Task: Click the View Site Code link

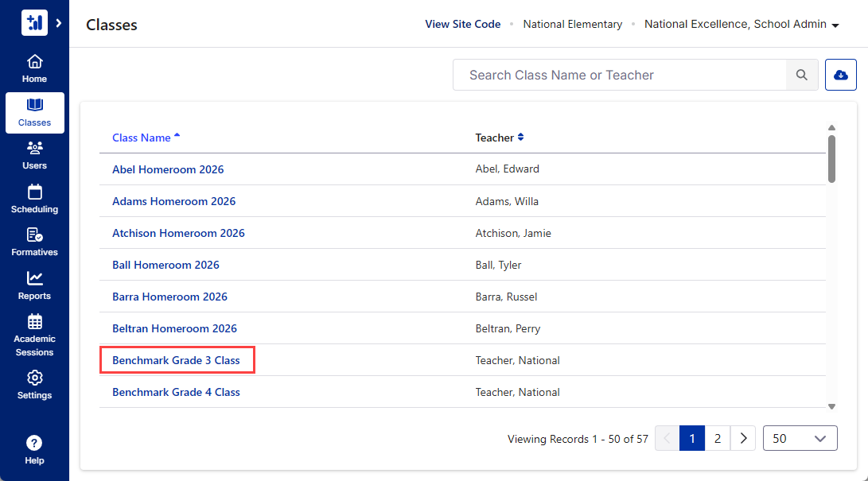Action: coord(463,25)
